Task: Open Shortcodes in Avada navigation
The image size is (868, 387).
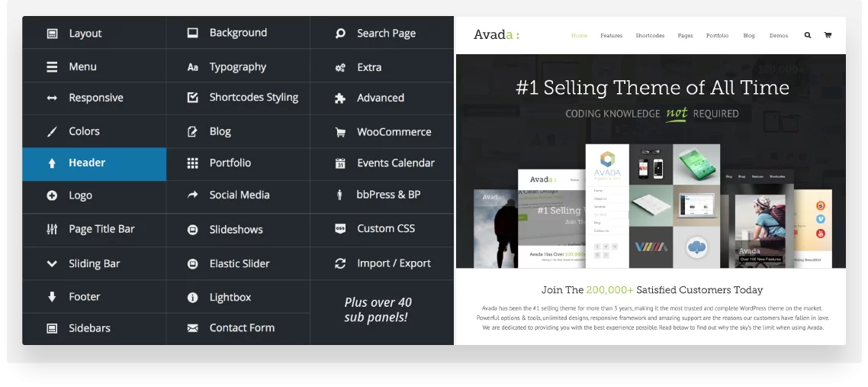Action: point(650,35)
